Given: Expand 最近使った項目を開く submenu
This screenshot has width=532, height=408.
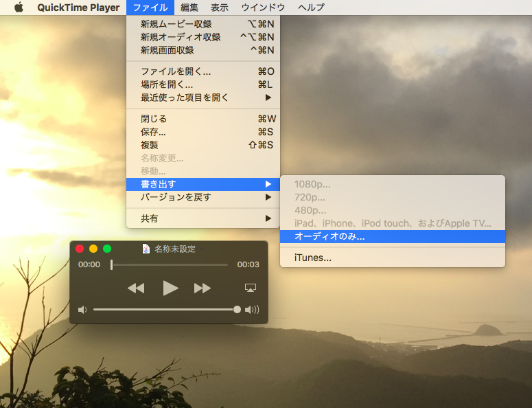Looking at the screenshot, I should click(203, 98).
